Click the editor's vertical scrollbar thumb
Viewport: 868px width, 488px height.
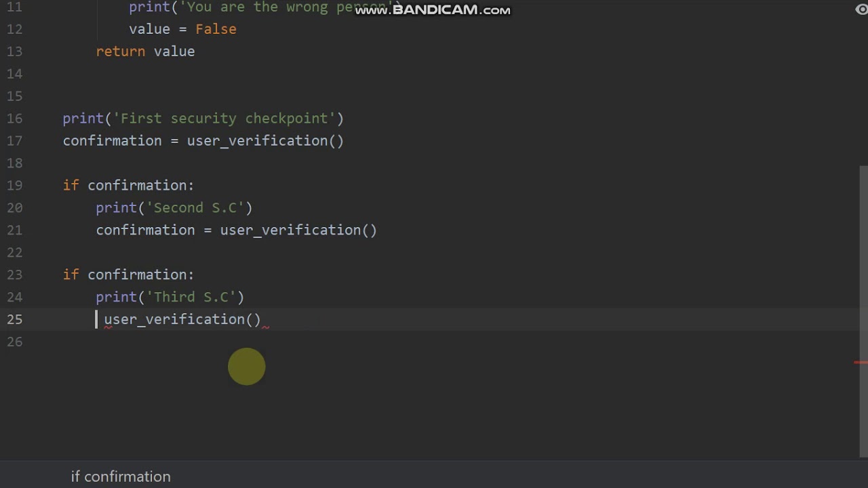tap(863, 312)
